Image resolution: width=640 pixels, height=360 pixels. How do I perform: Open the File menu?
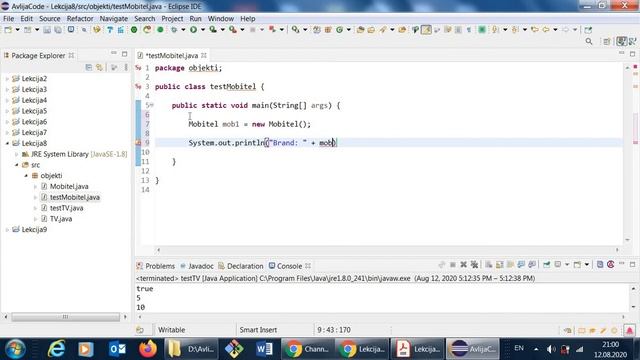(x=8, y=19)
